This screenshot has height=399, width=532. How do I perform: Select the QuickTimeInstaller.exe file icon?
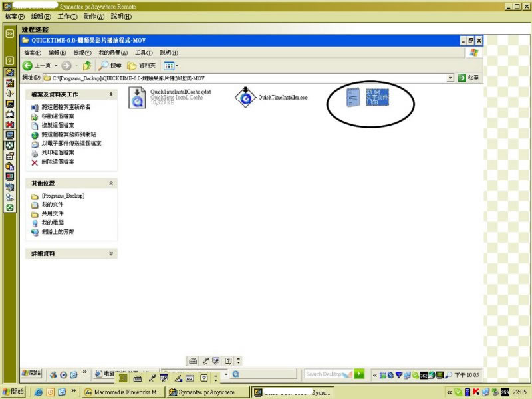245,97
